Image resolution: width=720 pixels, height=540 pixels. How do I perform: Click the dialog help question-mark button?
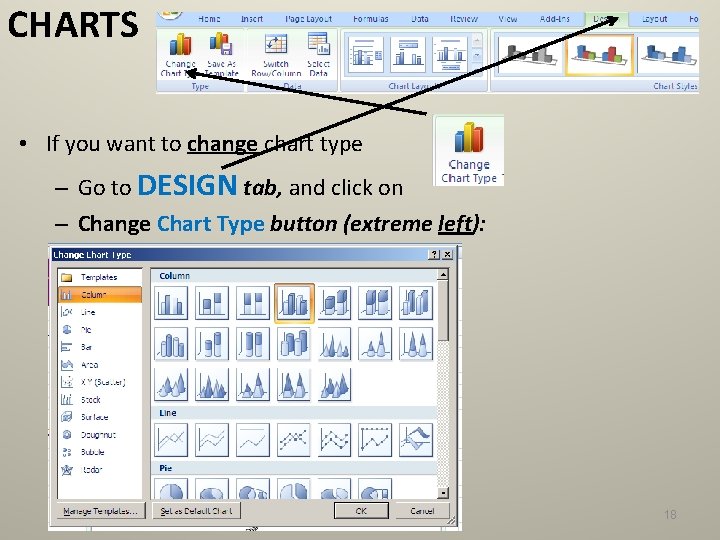click(x=434, y=254)
